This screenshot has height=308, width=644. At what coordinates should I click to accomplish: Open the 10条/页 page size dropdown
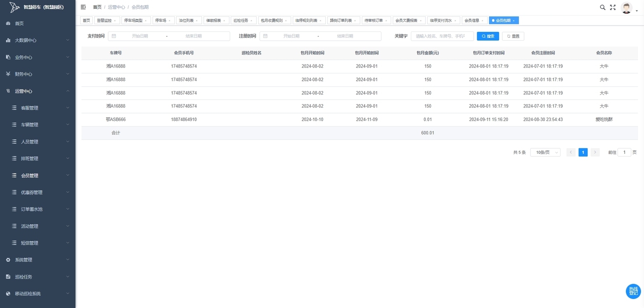[545, 153]
